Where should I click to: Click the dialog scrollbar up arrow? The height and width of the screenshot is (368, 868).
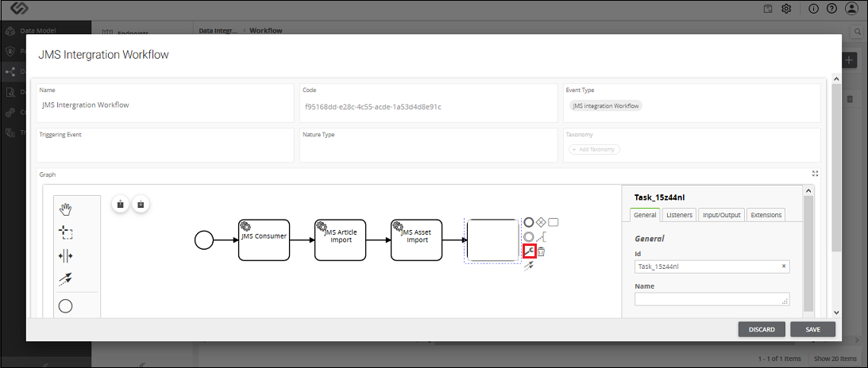pos(836,81)
